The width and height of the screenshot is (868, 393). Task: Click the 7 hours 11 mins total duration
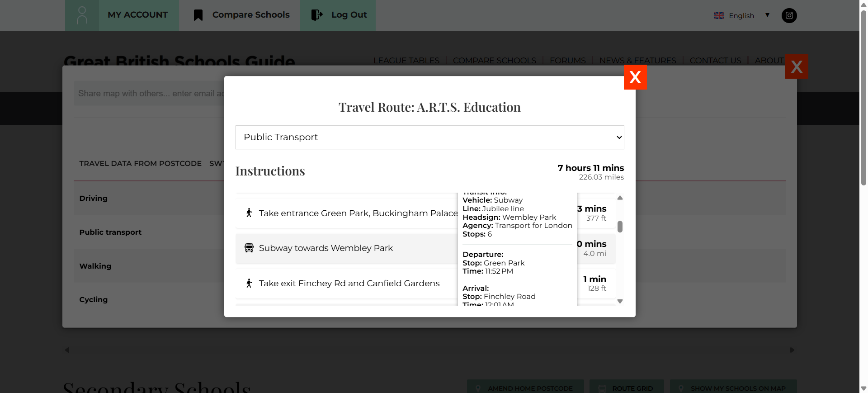coord(590,168)
